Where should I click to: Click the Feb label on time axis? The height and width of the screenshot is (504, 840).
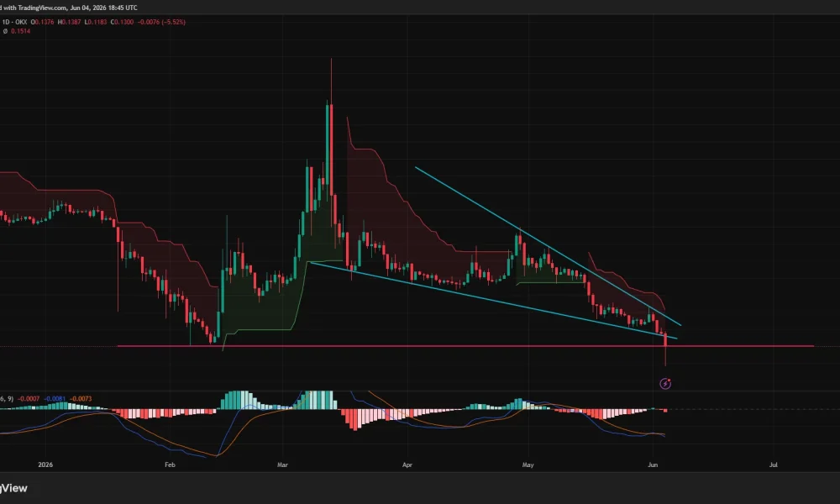pos(170,465)
